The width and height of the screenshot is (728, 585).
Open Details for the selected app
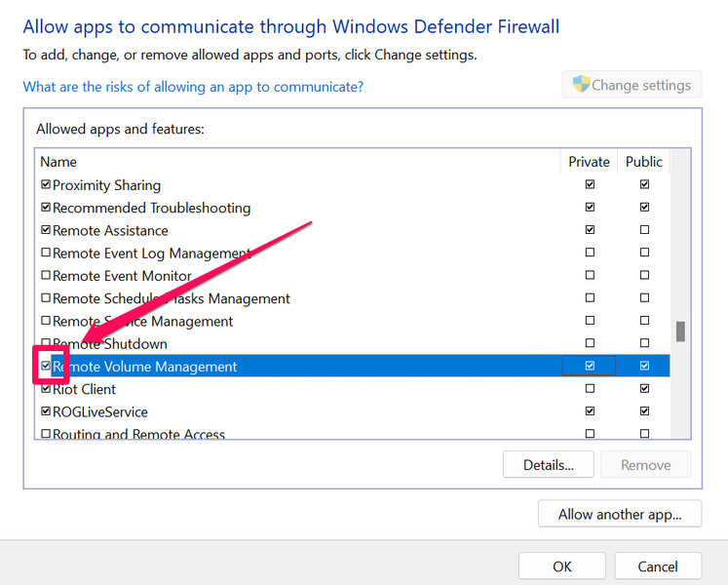[x=548, y=465]
